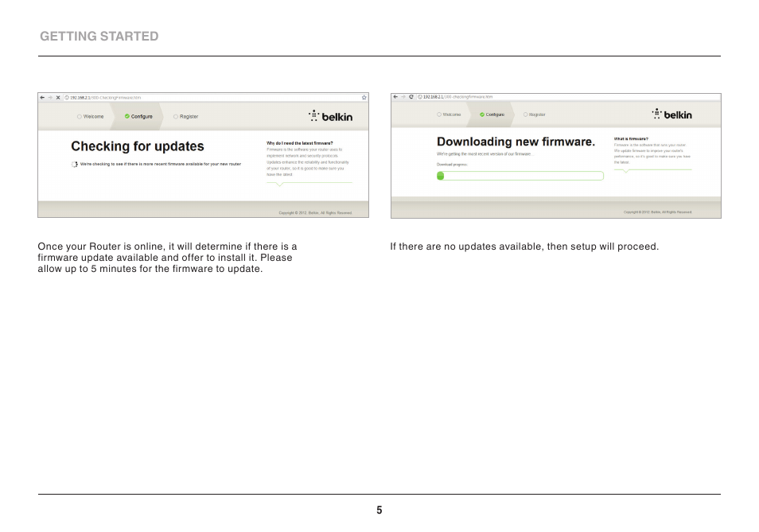The width and height of the screenshot is (759, 532).
Task: Click the "Download progress:" label
Action: (452, 165)
